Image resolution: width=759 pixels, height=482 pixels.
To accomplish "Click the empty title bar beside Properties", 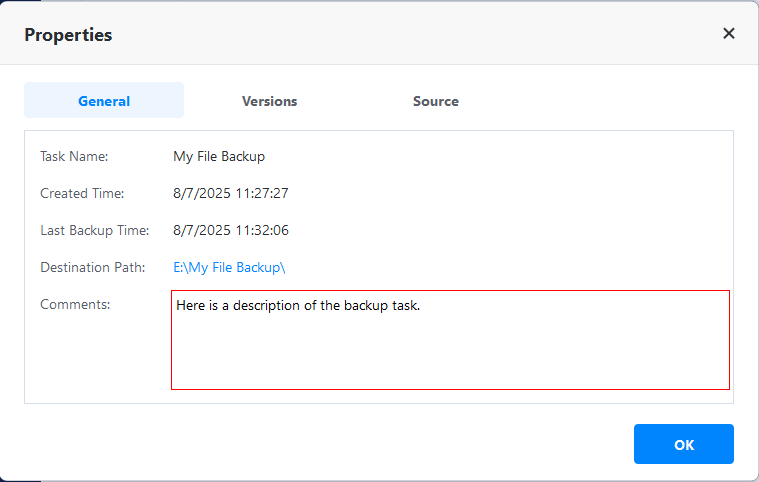I will point(400,35).
